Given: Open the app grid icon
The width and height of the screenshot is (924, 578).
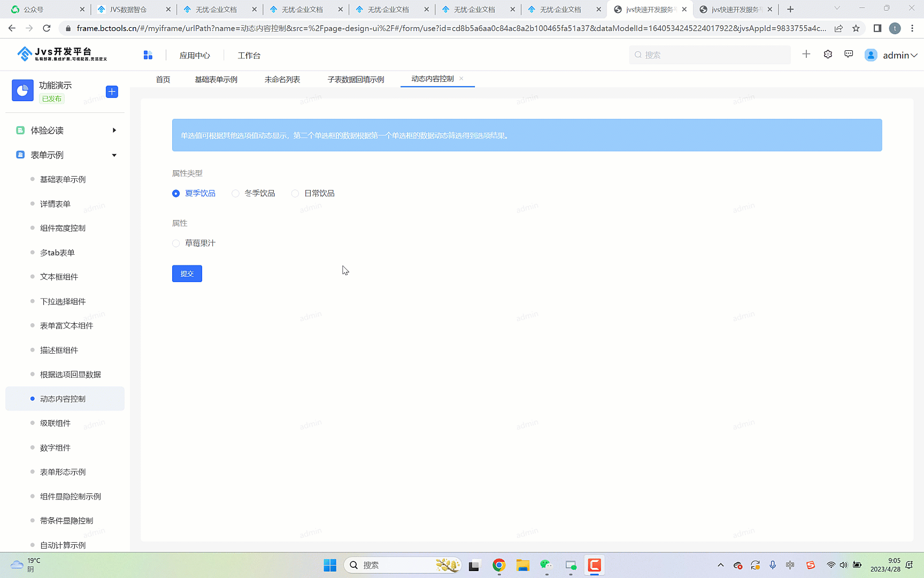Looking at the screenshot, I should [148, 55].
